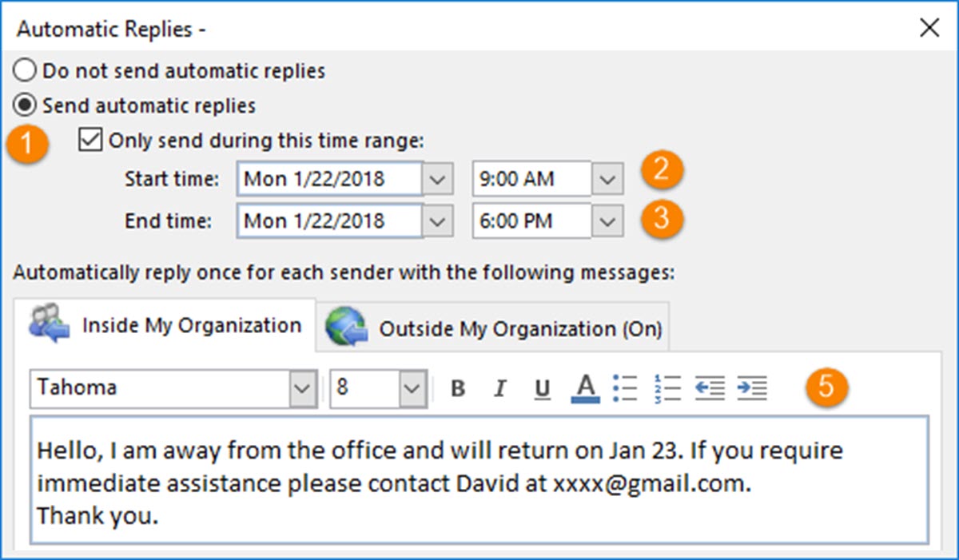Open the Start time date dropdown
The image size is (959, 560).
click(438, 178)
